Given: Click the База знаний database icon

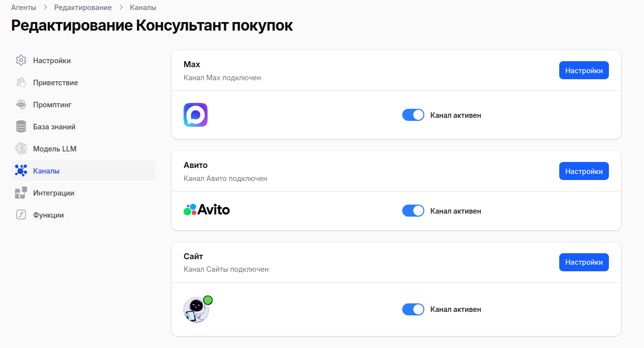Looking at the screenshot, I should pos(21,127).
